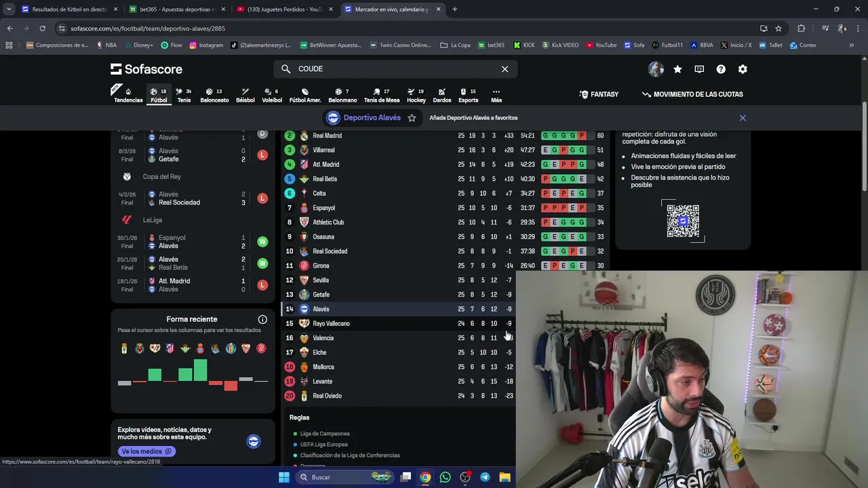
Task: Open browser extensions puzzle icon
Action: pyautogui.click(x=802, y=28)
